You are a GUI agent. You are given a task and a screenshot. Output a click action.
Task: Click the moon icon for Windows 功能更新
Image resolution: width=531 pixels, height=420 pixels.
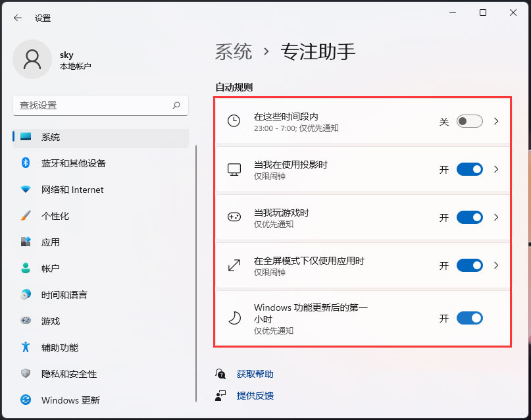coord(234,318)
